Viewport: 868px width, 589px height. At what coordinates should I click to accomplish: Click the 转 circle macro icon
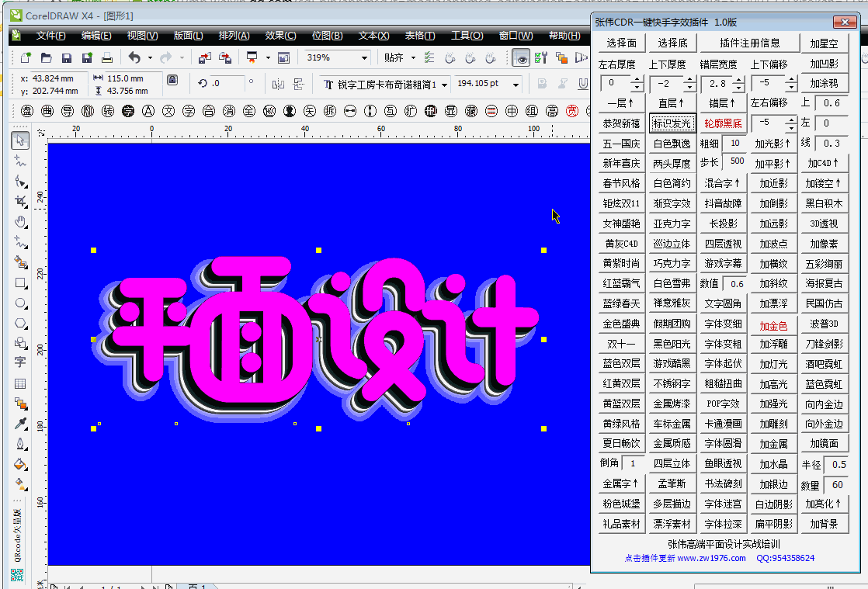coord(108,111)
